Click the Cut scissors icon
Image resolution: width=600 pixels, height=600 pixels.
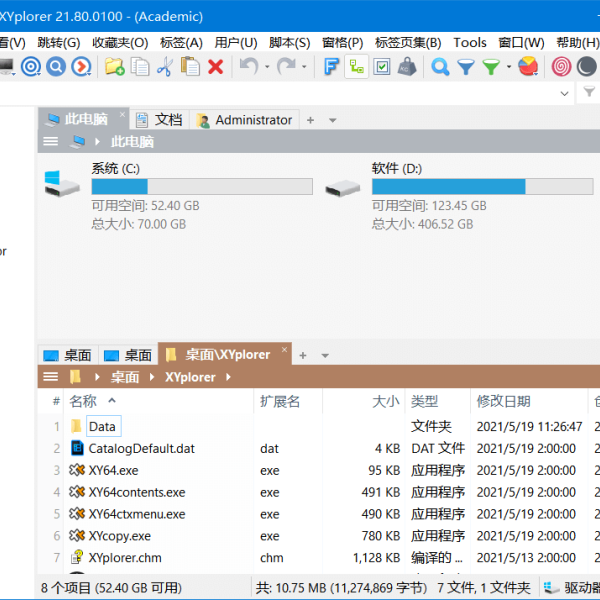[165, 67]
